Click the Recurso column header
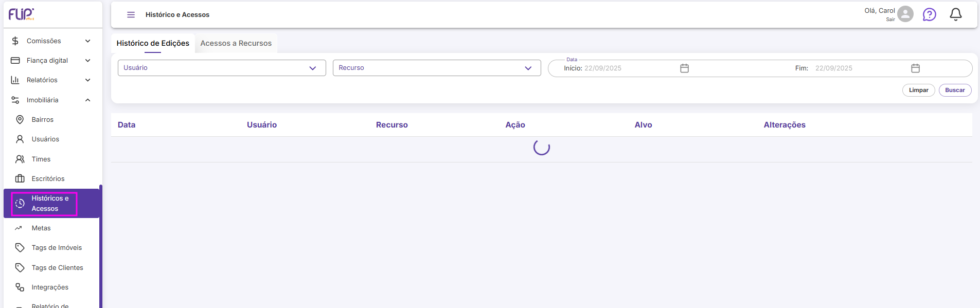 [x=392, y=125]
